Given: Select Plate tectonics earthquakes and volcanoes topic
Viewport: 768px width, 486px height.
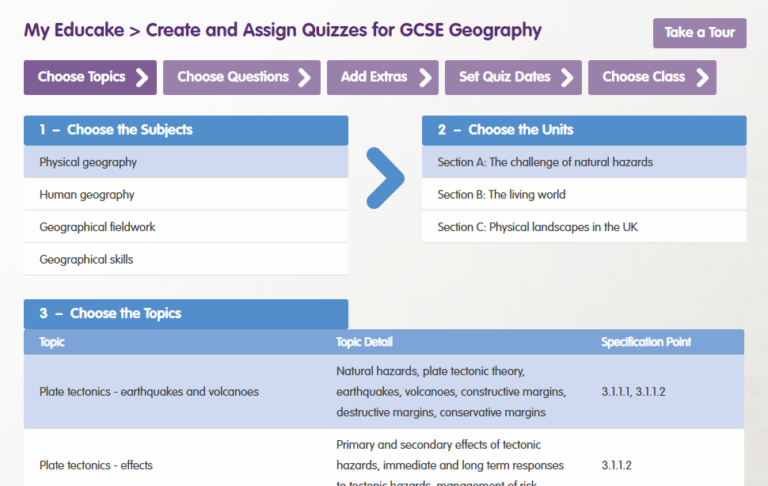Looking at the screenshot, I should click(149, 392).
